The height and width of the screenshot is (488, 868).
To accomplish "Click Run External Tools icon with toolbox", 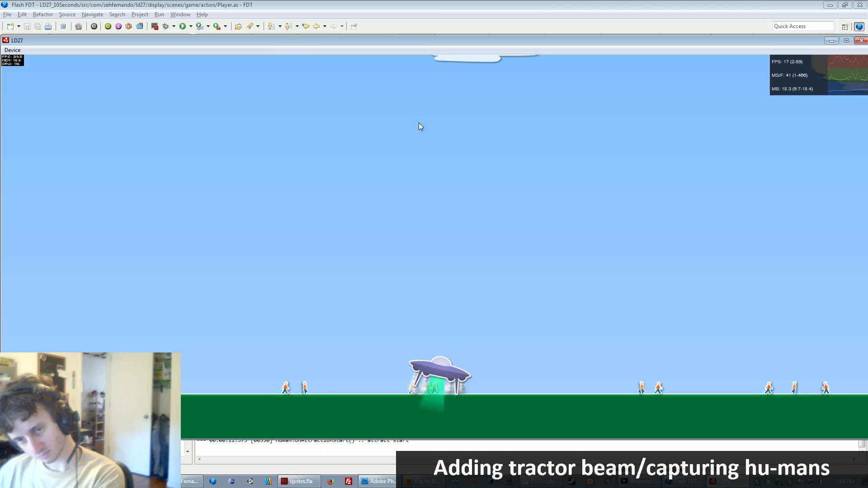I will [x=217, y=26].
